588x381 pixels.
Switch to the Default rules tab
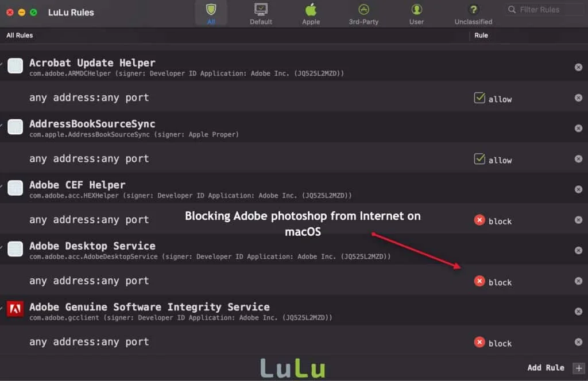click(261, 14)
